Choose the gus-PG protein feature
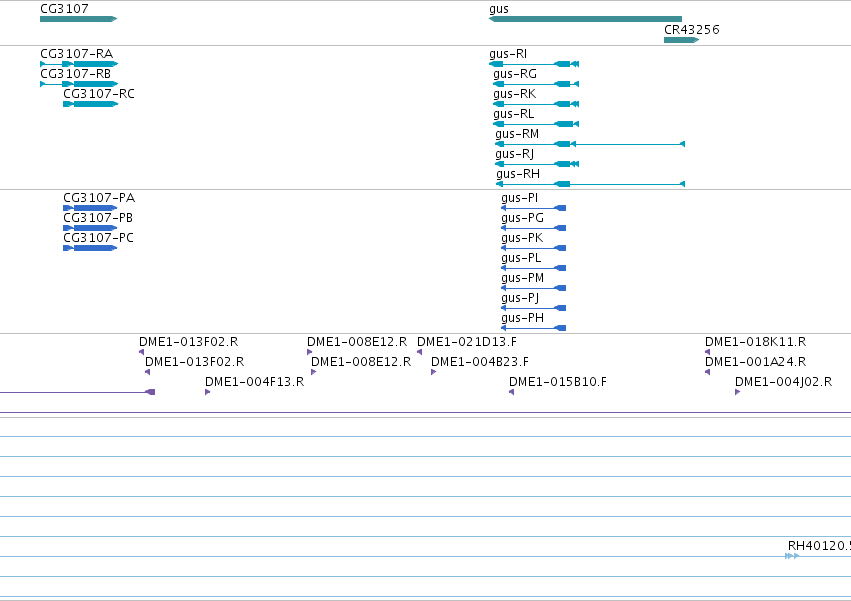 click(x=534, y=228)
